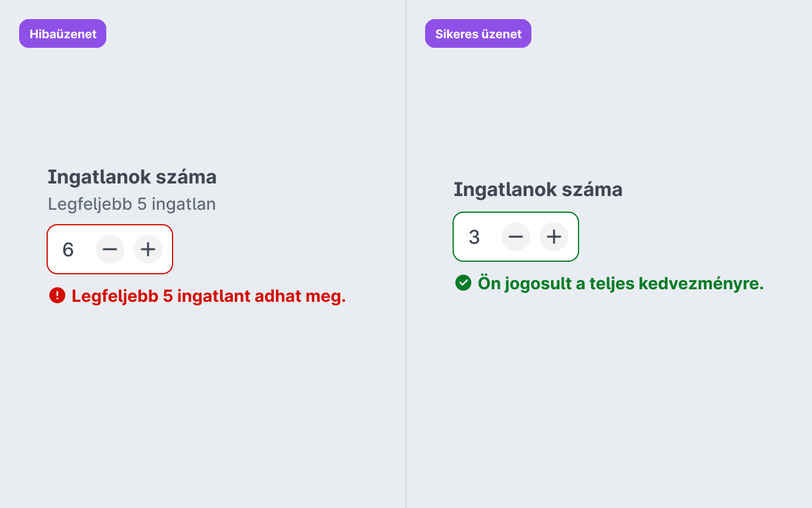The width and height of the screenshot is (812, 508).
Task: Select the Sikeres üzenet purple badge
Action: coord(478,33)
